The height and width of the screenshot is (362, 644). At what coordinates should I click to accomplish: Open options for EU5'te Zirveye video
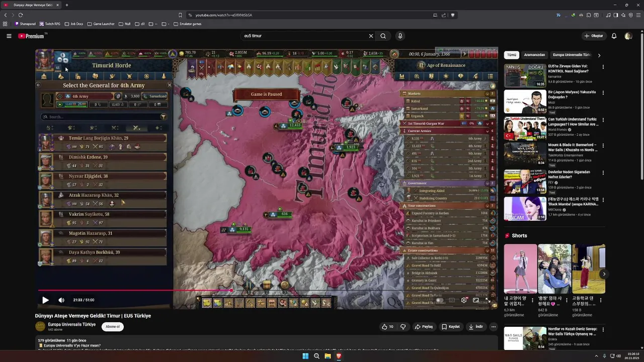(x=603, y=67)
